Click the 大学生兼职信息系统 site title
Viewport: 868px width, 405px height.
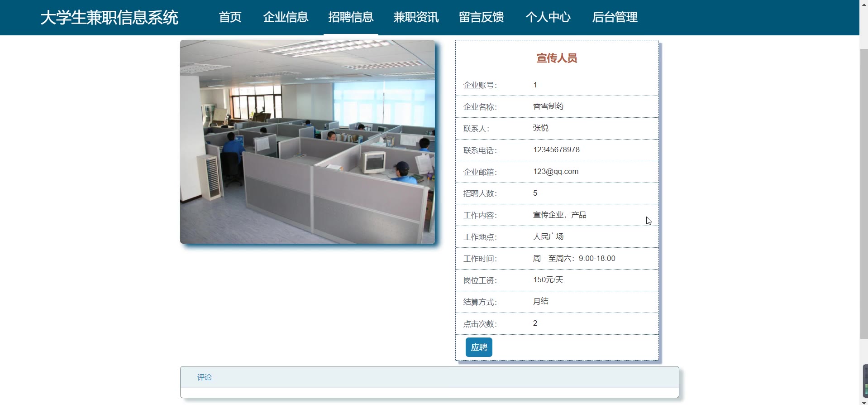109,18
